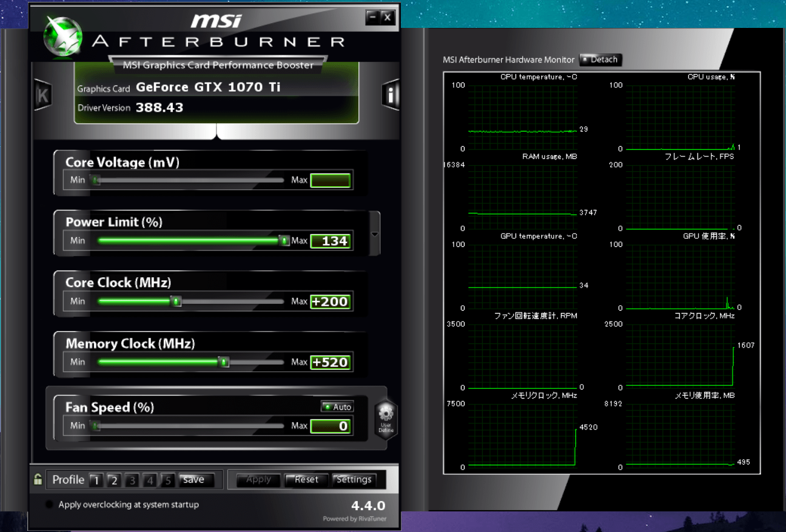Click the メモリ使用率 MB graph
The height and width of the screenshot is (532, 786).
point(680,436)
